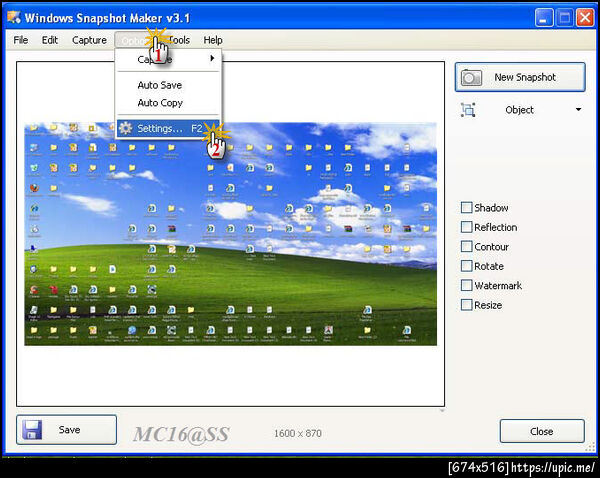Click the Object capture mode icon
This screenshot has height=478, width=600.
point(468,110)
